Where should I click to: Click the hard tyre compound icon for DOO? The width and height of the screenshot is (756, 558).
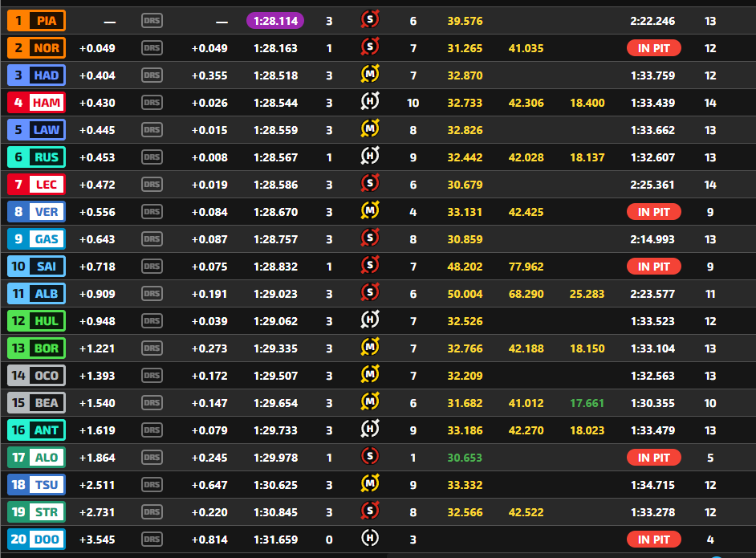click(x=370, y=540)
